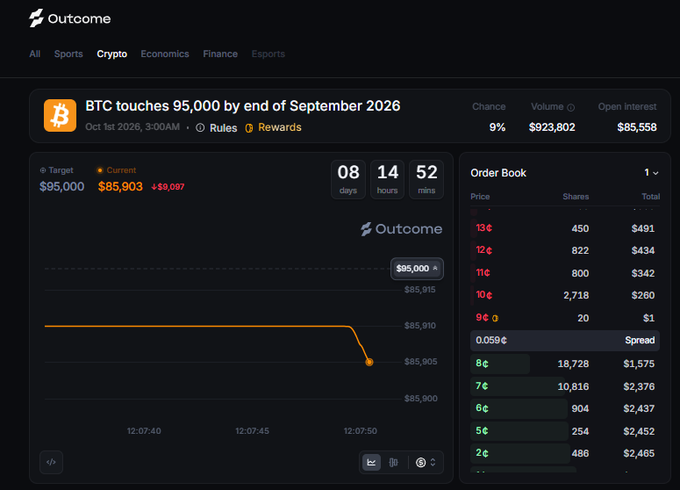Screen dimensions: 680x490
Task: Open the Rewards link
Action: tap(280, 127)
